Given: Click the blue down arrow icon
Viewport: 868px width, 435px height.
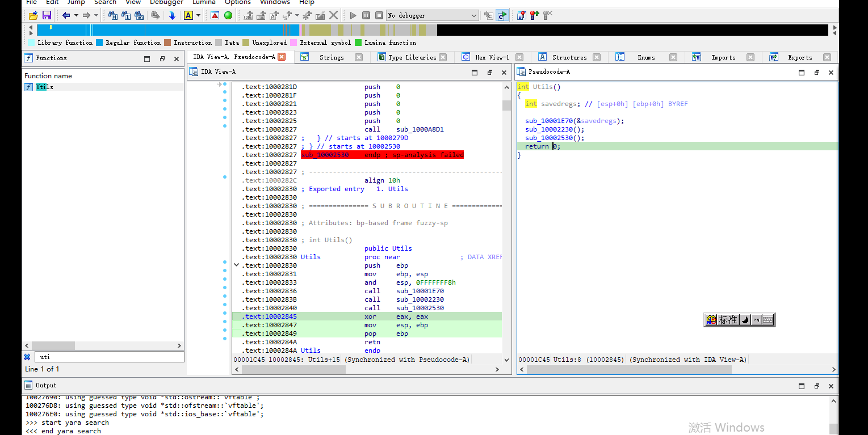Looking at the screenshot, I should (x=171, y=15).
